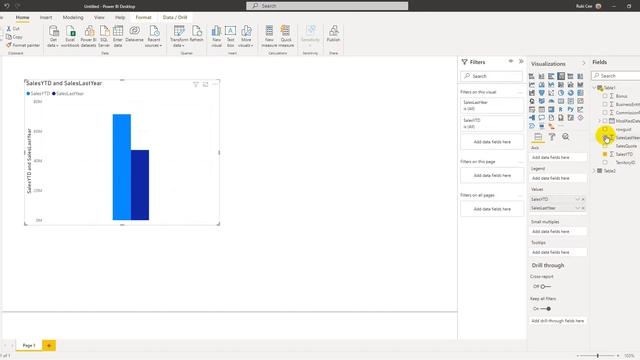Click SQL Server in ribbon
The image size is (640, 360).
click(104, 36)
